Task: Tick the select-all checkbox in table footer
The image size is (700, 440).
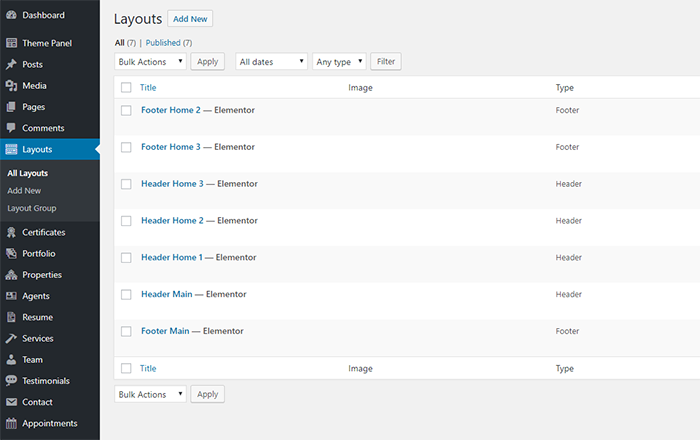Action: (126, 368)
